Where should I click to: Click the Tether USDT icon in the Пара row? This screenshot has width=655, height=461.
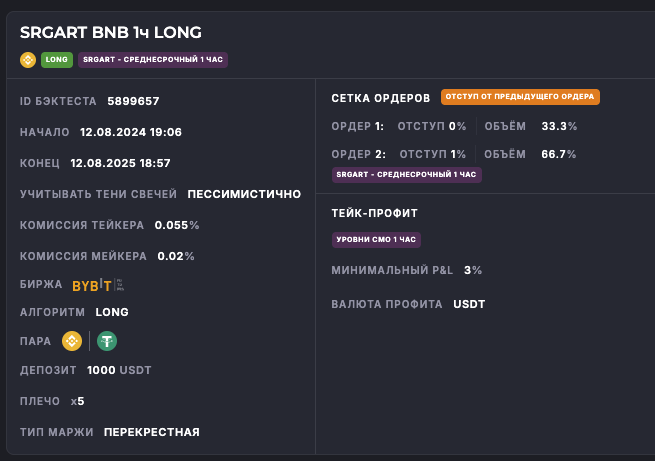pyautogui.click(x=106, y=341)
